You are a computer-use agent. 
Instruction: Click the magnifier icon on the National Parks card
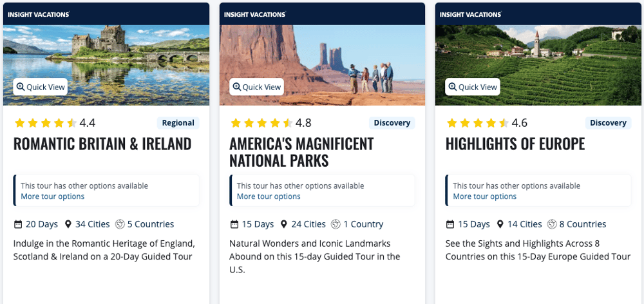click(236, 87)
